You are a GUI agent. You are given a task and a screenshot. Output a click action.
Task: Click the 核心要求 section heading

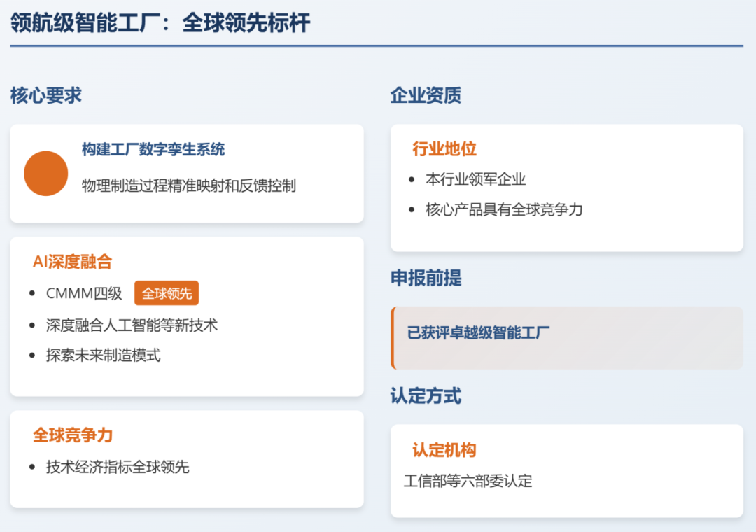(x=45, y=95)
